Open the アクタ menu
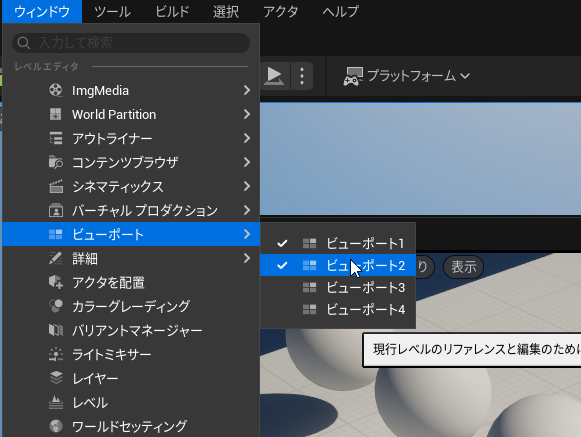Screen dimensions: 581x437 (280, 11)
